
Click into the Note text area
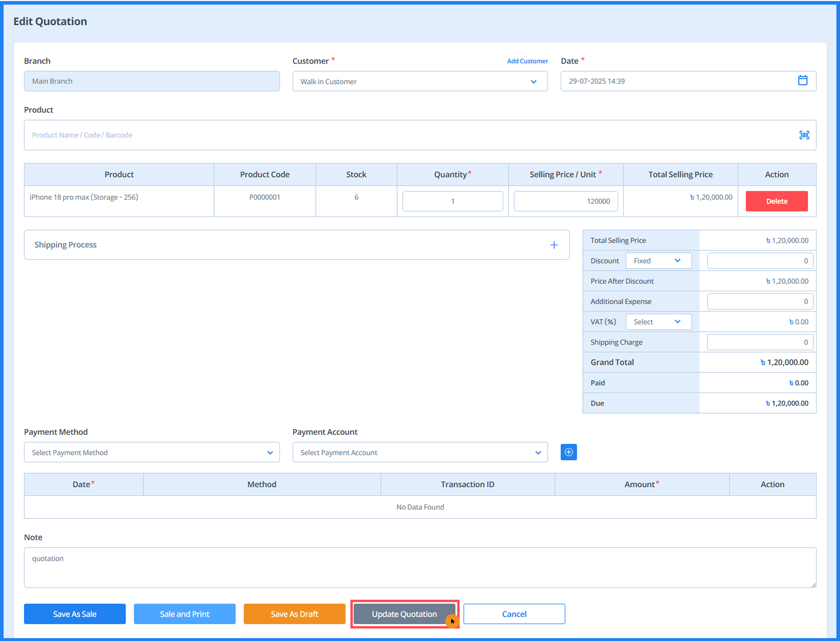click(420, 567)
